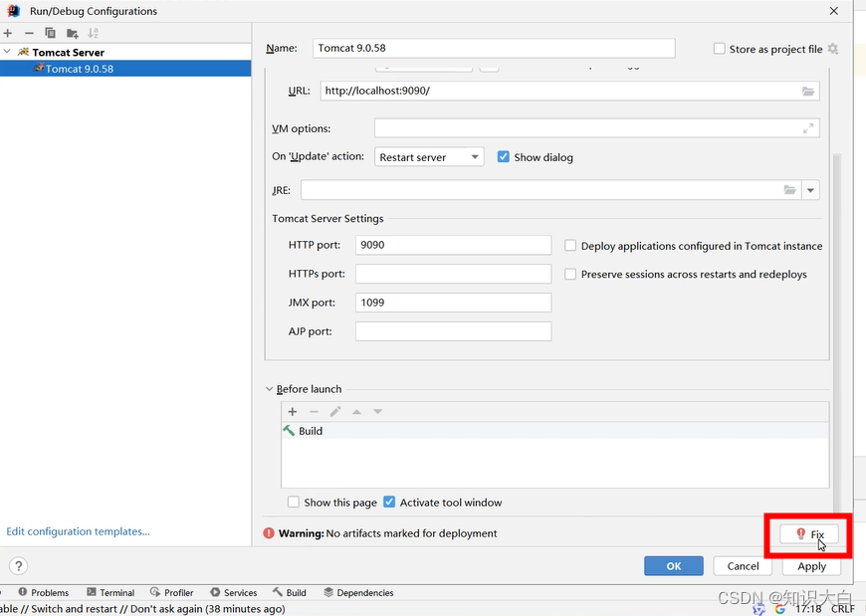Uncheck Activate tool window
The height and width of the screenshot is (616, 866).
[x=389, y=503]
